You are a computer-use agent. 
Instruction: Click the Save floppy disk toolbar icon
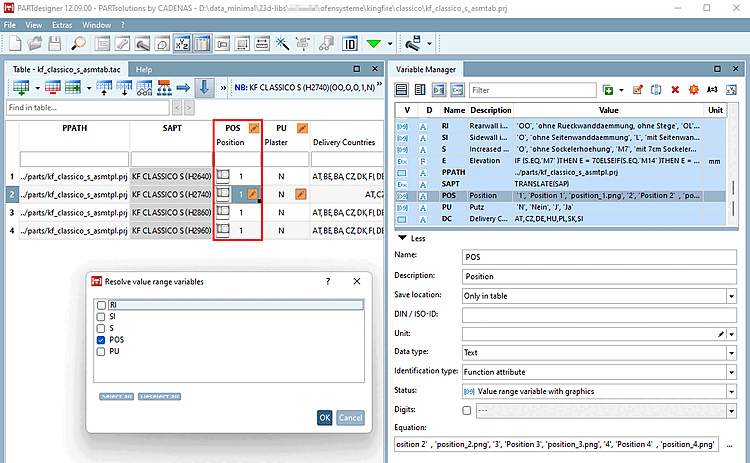tap(56, 44)
